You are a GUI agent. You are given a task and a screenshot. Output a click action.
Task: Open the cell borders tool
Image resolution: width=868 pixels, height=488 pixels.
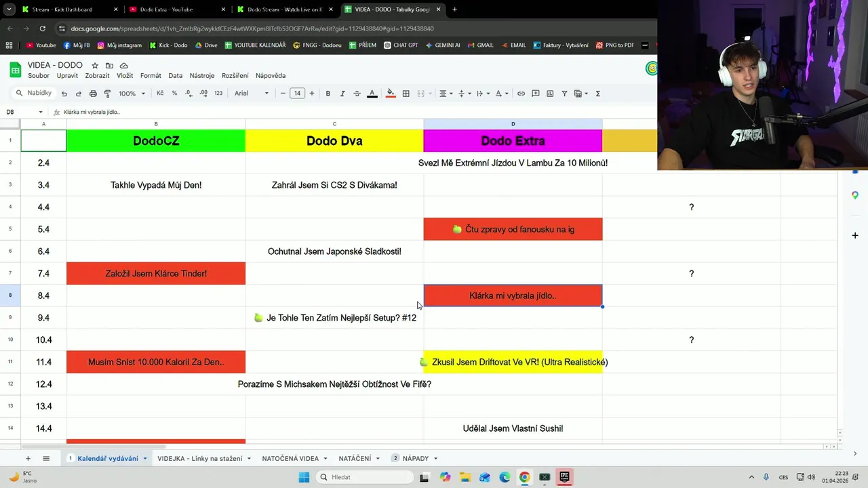click(406, 94)
